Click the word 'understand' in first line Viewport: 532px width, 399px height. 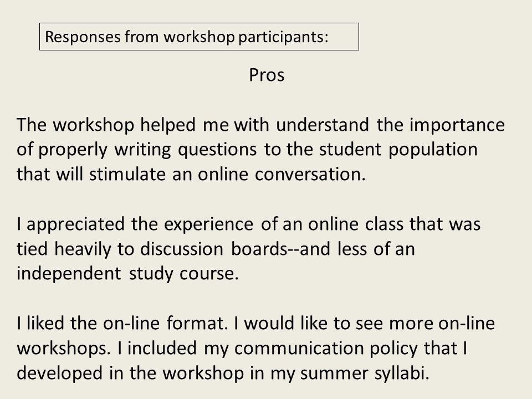tap(323, 125)
